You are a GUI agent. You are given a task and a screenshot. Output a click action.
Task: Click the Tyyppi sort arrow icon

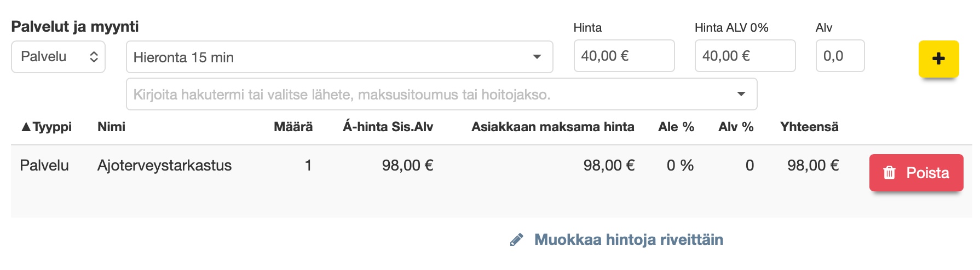pyautogui.click(x=26, y=127)
